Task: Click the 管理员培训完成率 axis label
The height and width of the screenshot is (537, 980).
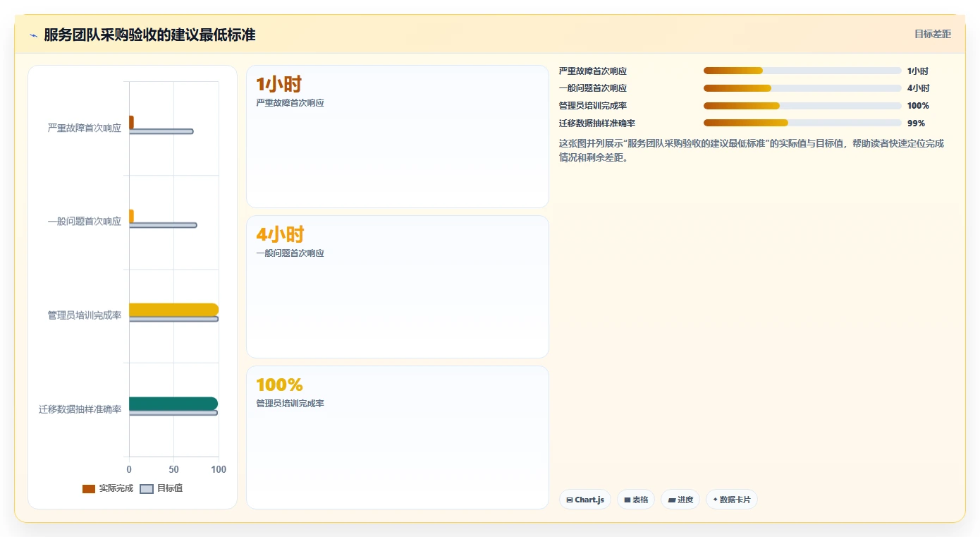Action: pyautogui.click(x=85, y=315)
